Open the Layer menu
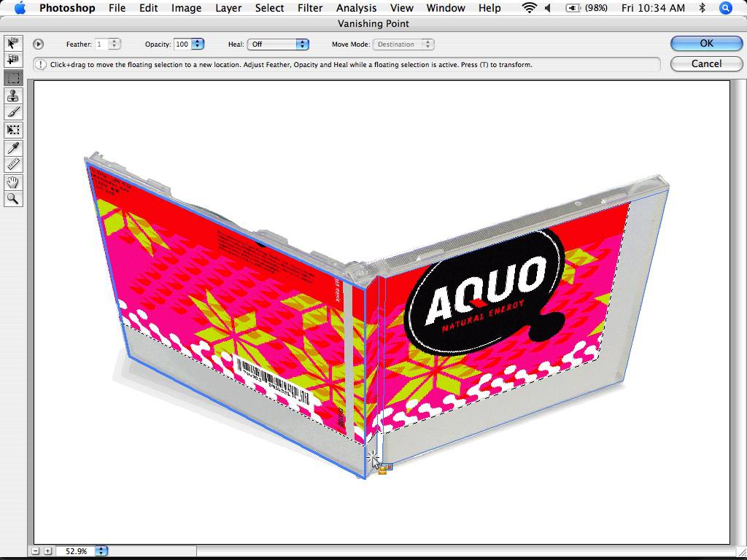 click(x=228, y=7)
